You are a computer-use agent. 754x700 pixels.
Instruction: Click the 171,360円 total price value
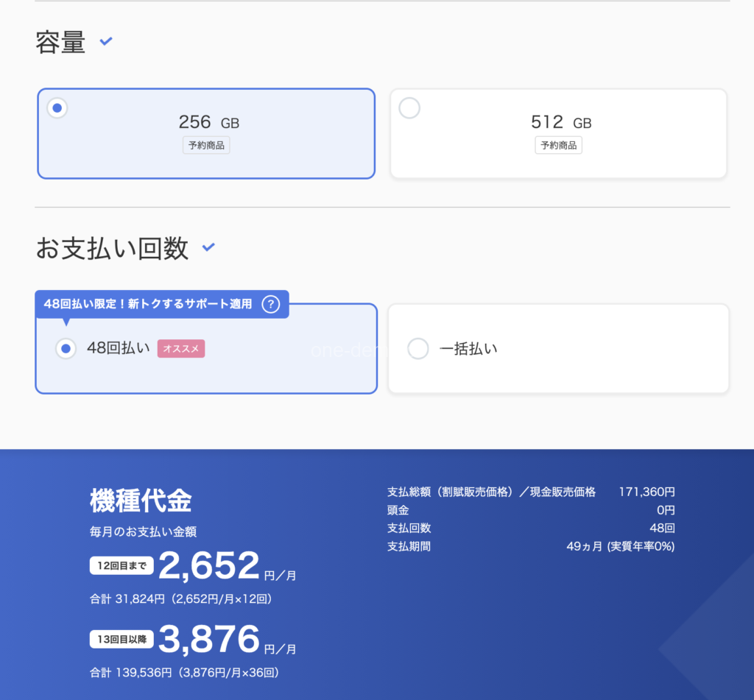646,492
